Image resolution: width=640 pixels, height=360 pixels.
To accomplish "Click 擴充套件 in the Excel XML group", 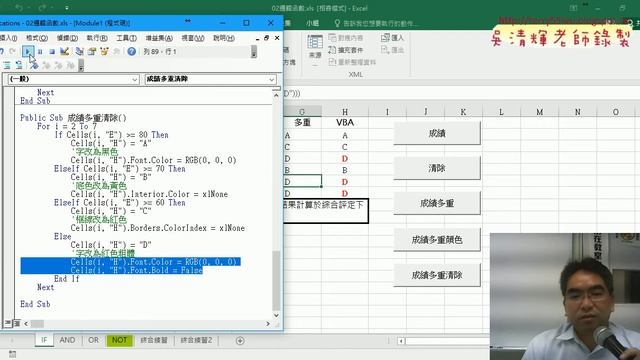I will click(346, 50).
